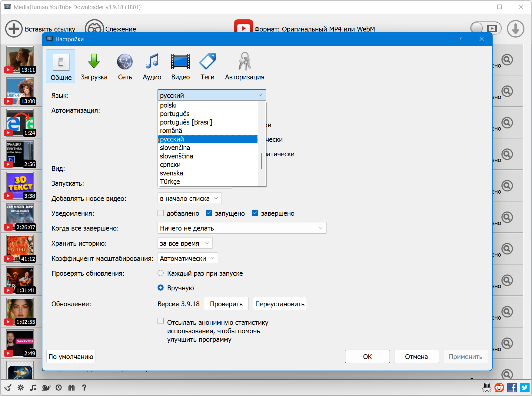The image size is (532, 396).
Task: Expand the Коэффициент масштабирования dropdown
Action: tap(188, 258)
